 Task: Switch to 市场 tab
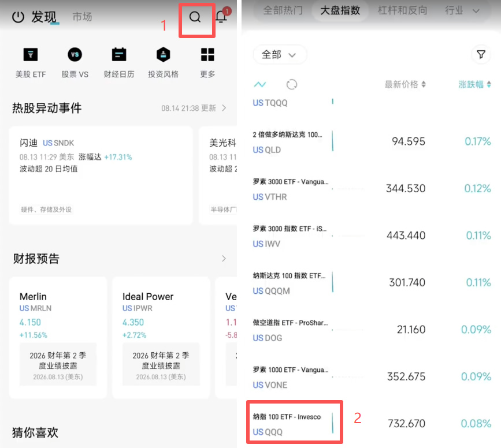[x=82, y=17]
